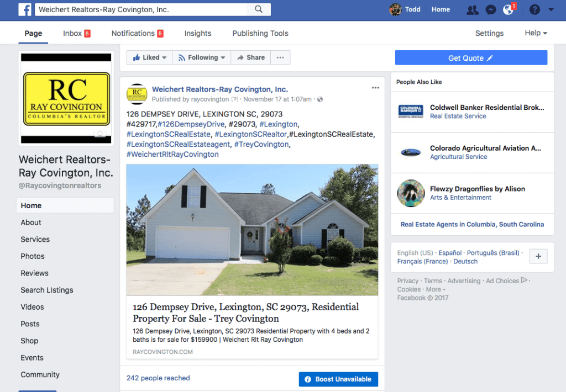
Task: Click the Boost Unavailable button
Action: point(338,379)
